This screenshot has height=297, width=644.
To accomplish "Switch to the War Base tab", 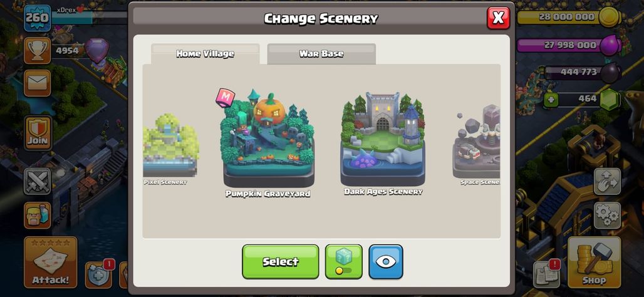I will [321, 54].
